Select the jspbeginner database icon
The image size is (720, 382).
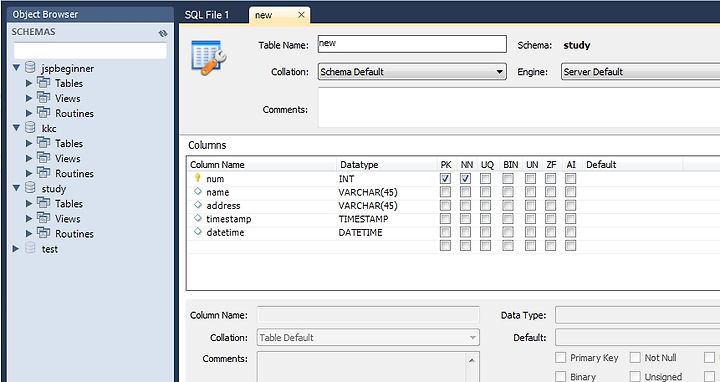pyautogui.click(x=30, y=67)
